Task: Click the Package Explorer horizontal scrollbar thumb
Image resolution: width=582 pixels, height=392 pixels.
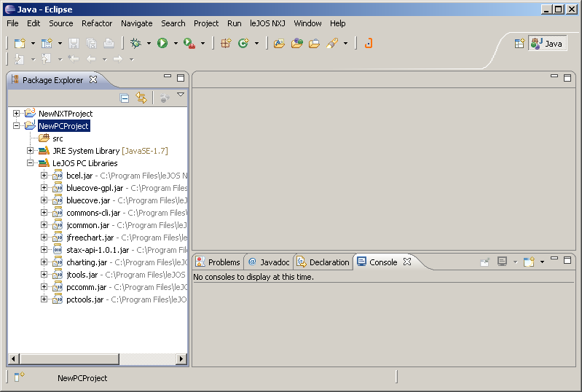Action: pyautogui.click(x=69, y=358)
